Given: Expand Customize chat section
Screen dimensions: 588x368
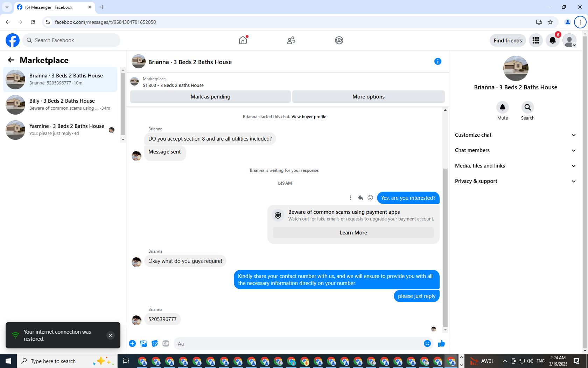Looking at the screenshot, I should point(515,135).
